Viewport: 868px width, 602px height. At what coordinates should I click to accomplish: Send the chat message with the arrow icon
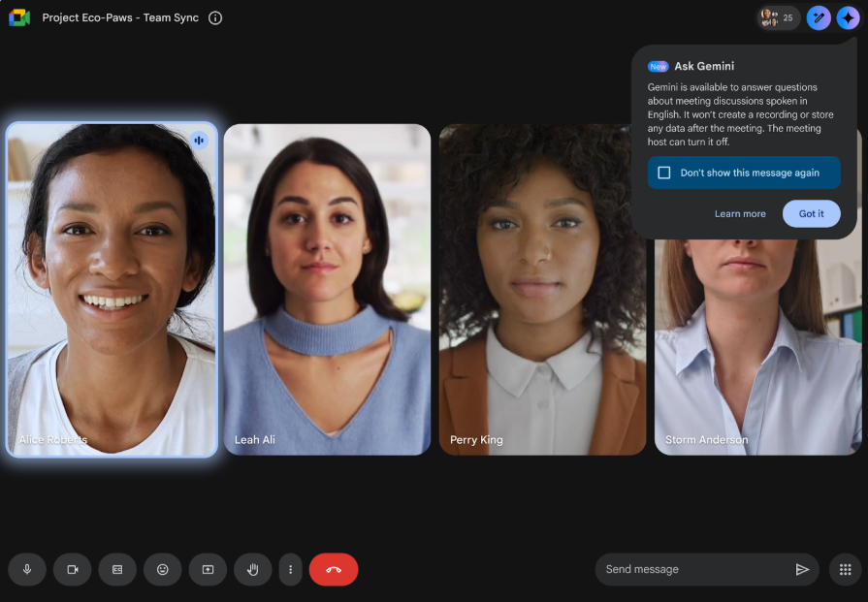(x=803, y=569)
